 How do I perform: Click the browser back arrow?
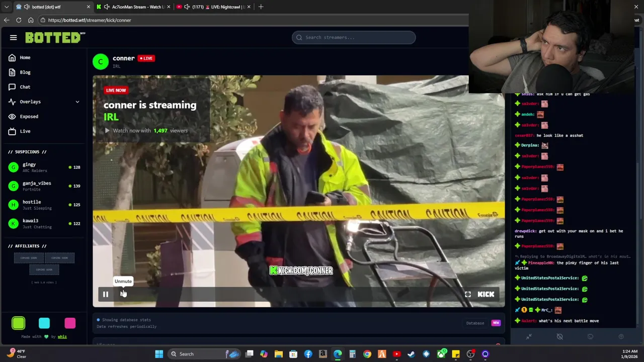point(7,20)
